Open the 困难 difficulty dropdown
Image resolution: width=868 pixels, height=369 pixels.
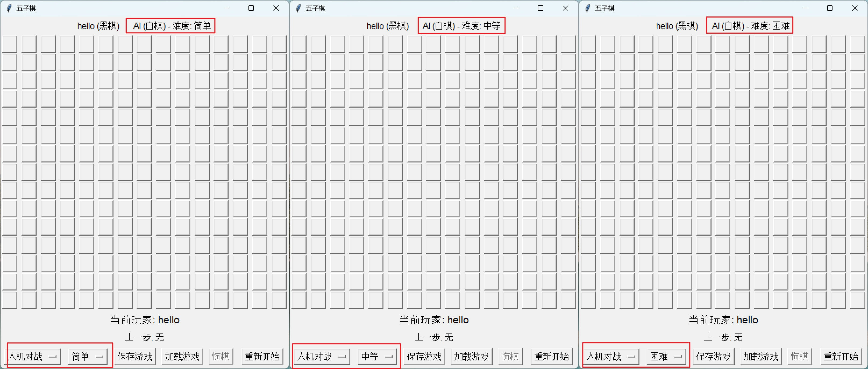click(666, 357)
